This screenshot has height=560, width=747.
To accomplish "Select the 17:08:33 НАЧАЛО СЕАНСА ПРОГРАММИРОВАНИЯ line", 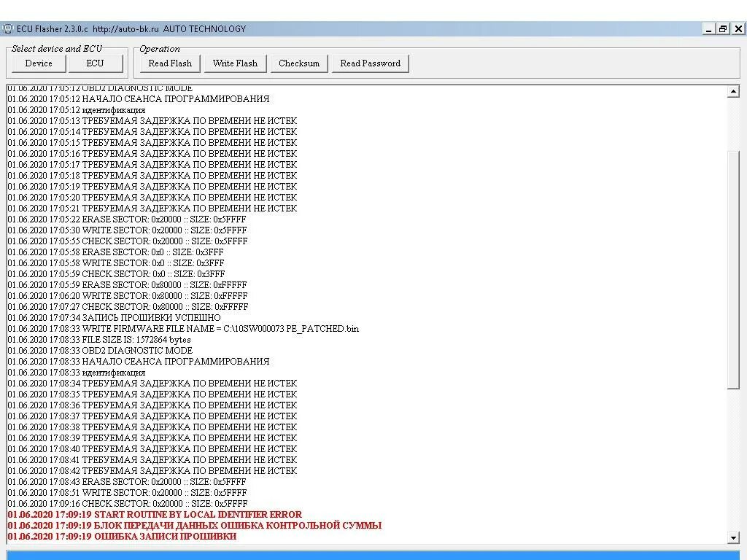I will click(139, 362).
